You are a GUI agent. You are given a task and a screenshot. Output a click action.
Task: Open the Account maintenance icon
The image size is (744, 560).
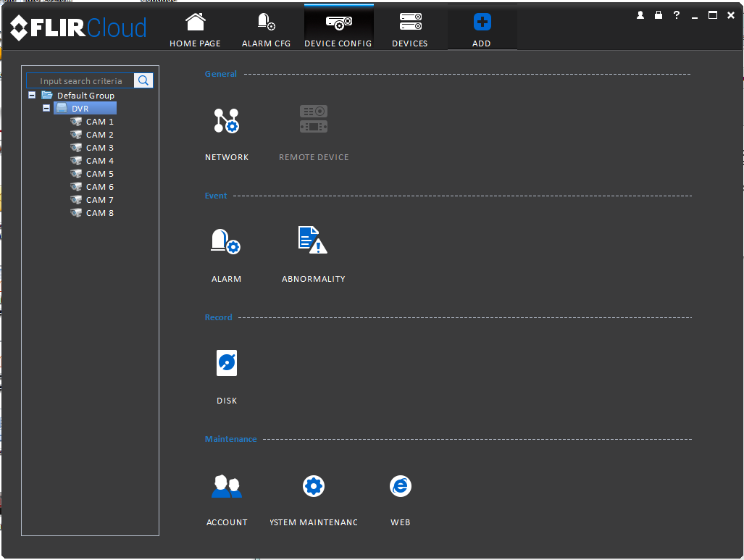pyautogui.click(x=226, y=486)
